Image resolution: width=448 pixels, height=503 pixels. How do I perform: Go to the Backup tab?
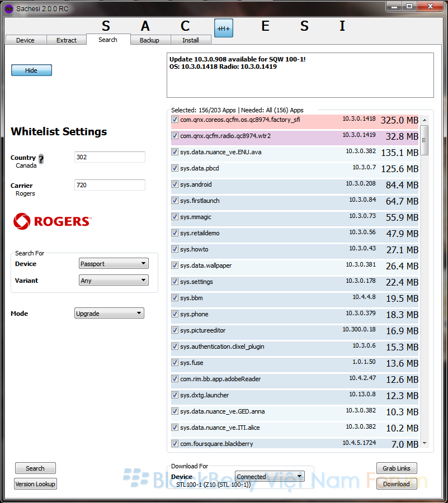(149, 40)
